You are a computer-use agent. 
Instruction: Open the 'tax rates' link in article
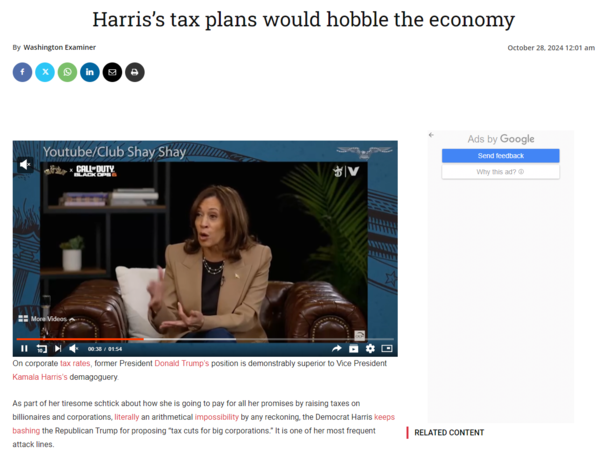[x=75, y=363]
